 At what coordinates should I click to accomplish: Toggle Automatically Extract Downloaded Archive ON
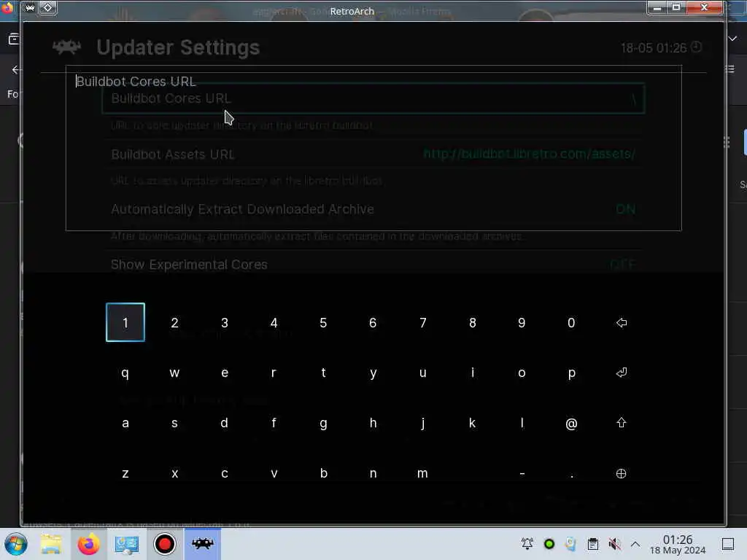click(x=373, y=209)
